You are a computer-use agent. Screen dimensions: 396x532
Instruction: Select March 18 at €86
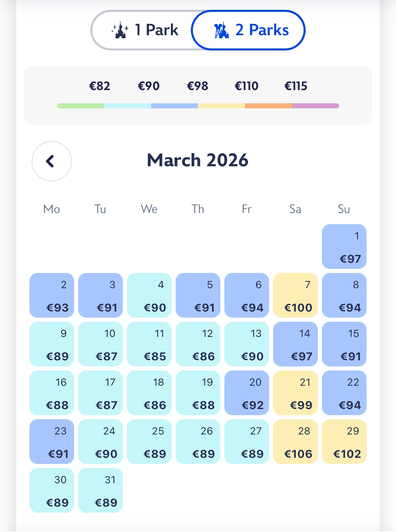coord(149,393)
